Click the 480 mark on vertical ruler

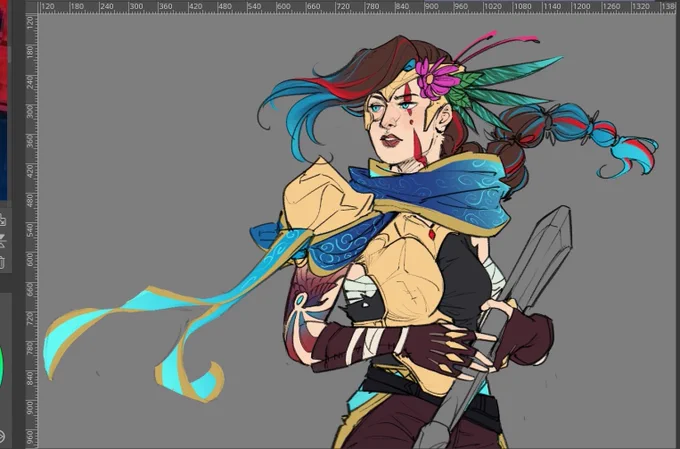click(30, 200)
